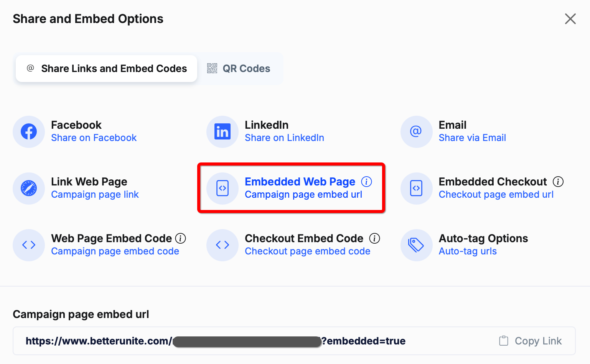This screenshot has width=590, height=364.
Task: Open info tooltip beside Embedded Checkout
Action: tap(558, 182)
